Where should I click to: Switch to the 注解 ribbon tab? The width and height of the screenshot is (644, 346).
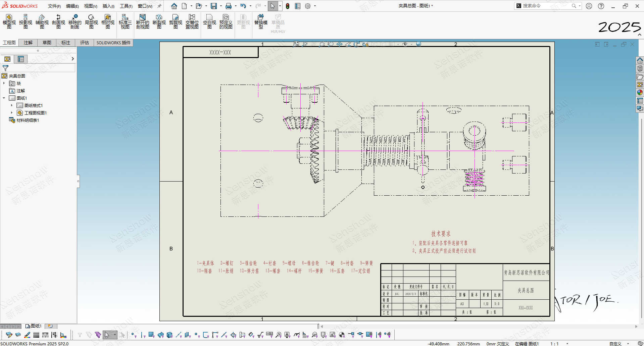point(28,43)
